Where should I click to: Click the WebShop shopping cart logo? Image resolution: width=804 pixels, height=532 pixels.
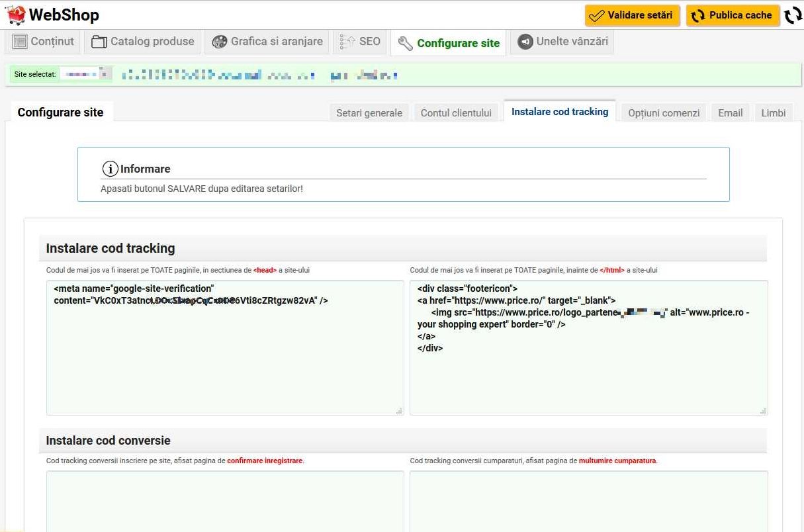[15, 14]
